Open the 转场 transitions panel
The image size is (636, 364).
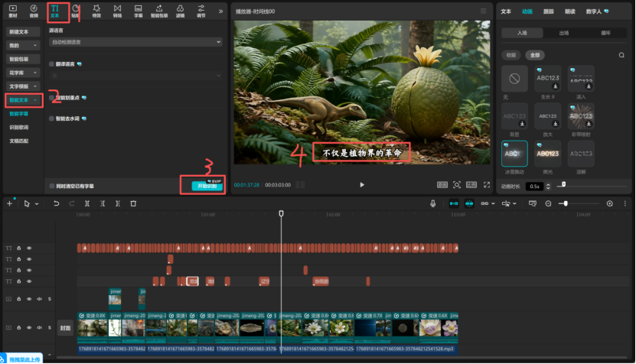pyautogui.click(x=117, y=11)
